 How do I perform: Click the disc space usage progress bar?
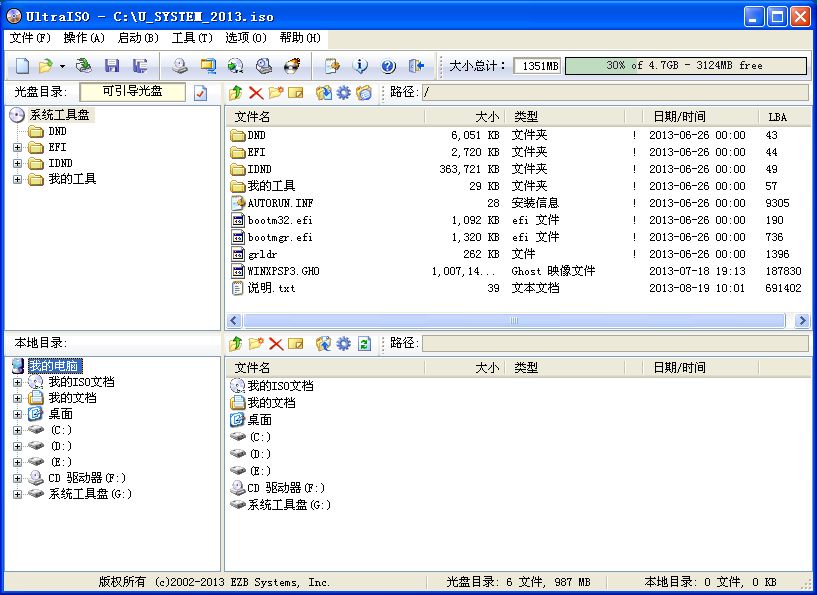click(x=686, y=64)
